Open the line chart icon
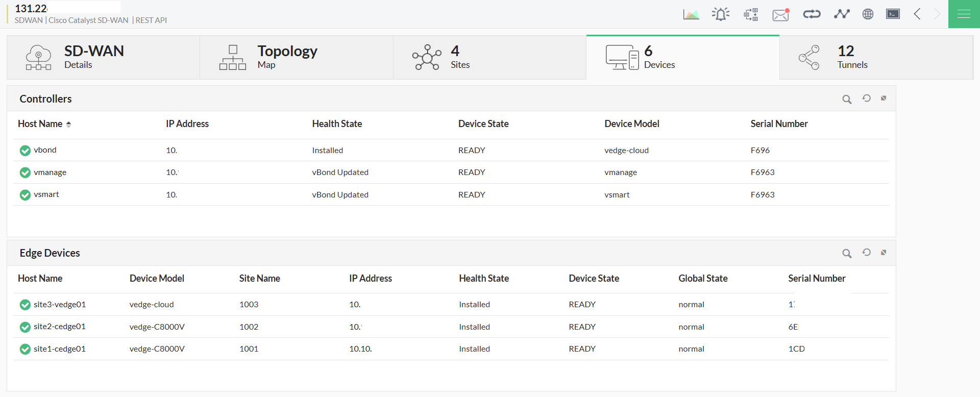980x397 pixels. tap(842, 14)
